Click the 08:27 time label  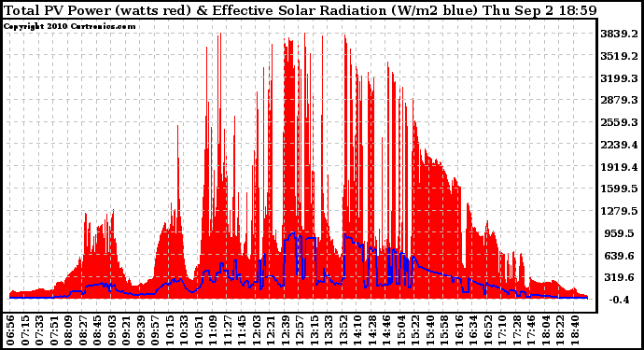pyautogui.click(x=82, y=330)
